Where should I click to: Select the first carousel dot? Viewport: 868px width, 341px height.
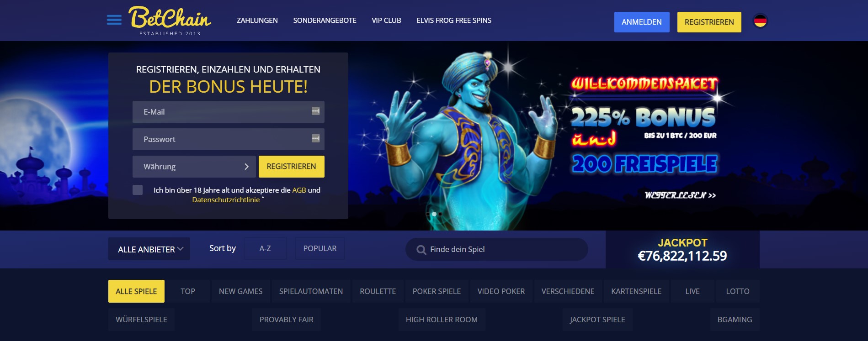pos(428,214)
